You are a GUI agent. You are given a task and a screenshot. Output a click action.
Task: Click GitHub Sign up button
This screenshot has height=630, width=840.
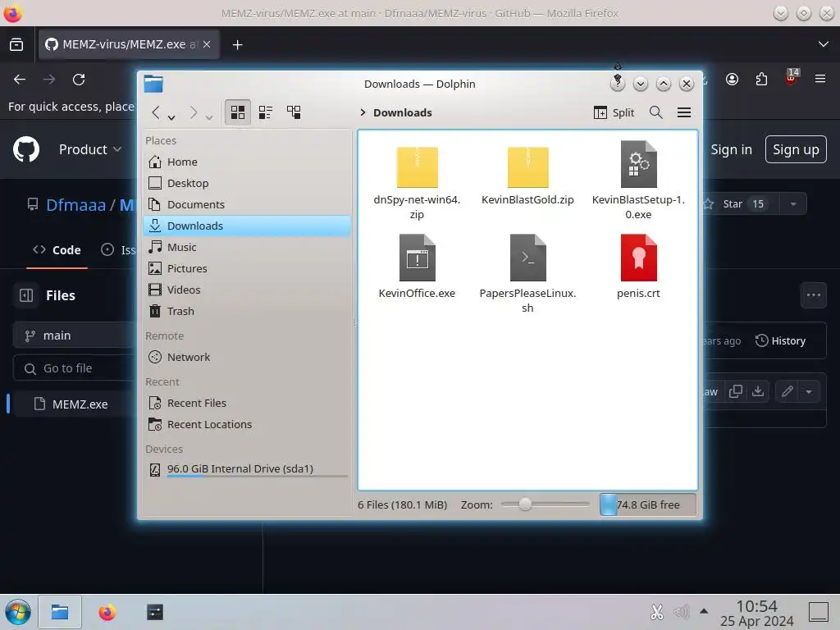pyautogui.click(x=796, y=149)
